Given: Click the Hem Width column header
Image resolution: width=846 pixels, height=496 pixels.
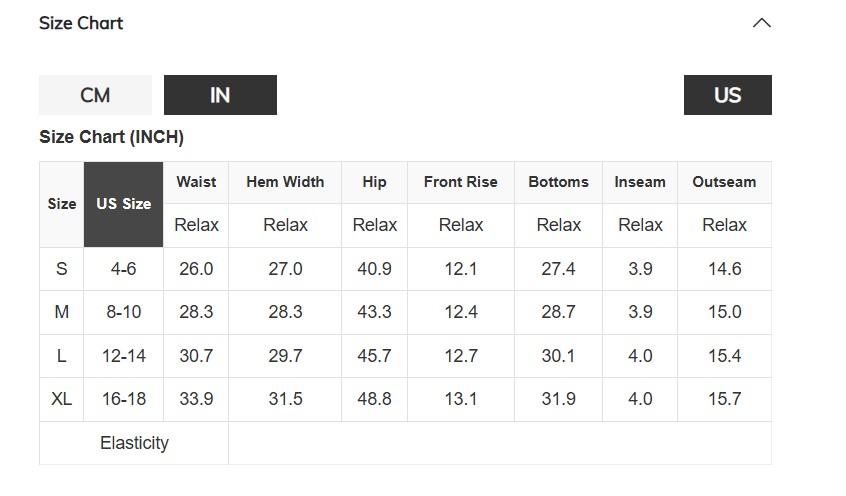Looking at the screenshot, I should click(x=285, y=182).
